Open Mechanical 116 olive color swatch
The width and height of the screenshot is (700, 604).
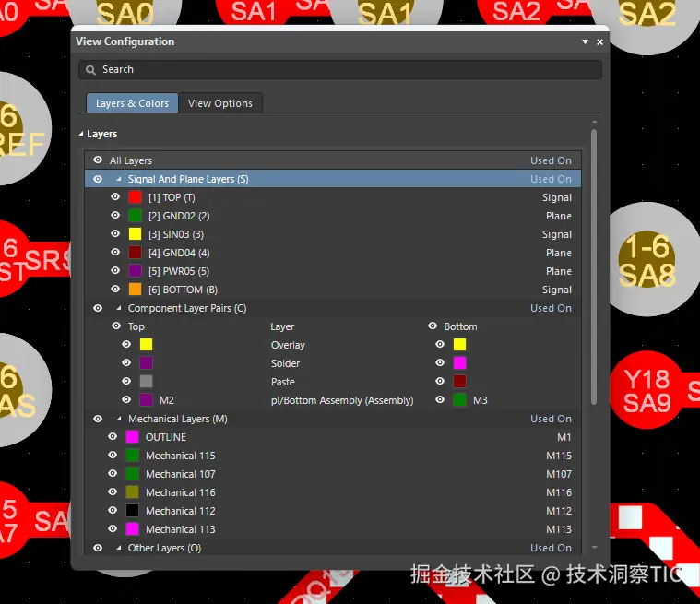click(132, 492)
